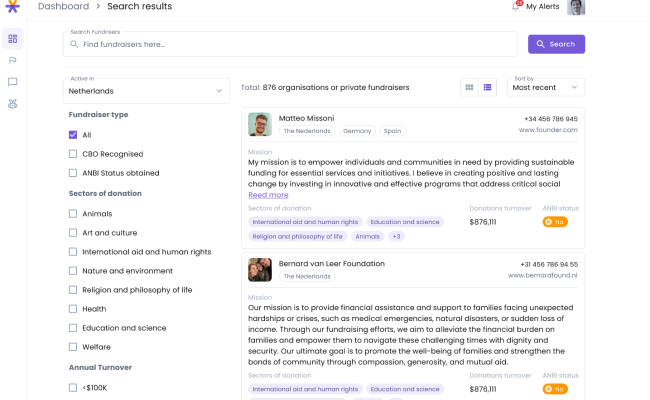Click the notification bell icon
Image resolution: width=650 pixels, height=400 pixels.
516,6
